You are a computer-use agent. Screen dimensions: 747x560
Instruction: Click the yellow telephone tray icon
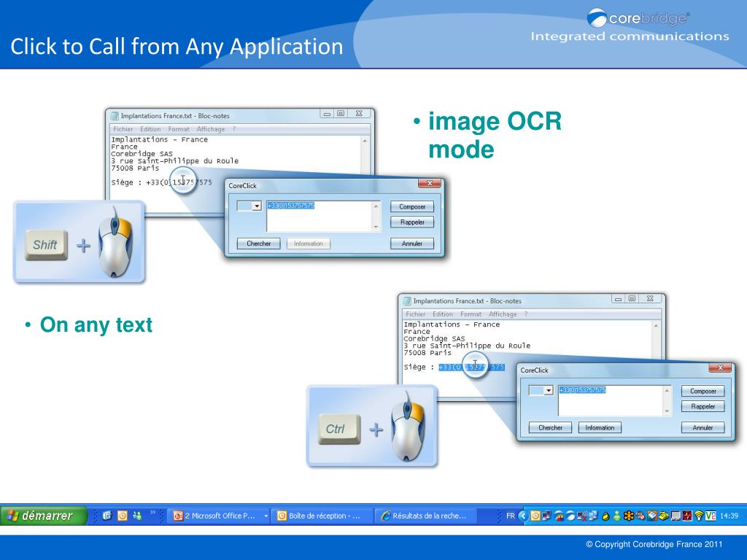pos(664,516)
